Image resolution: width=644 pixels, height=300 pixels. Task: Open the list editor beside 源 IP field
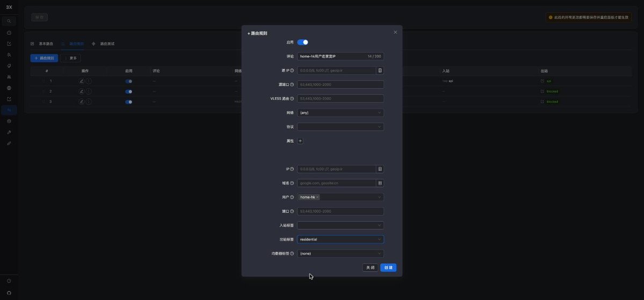380,71
